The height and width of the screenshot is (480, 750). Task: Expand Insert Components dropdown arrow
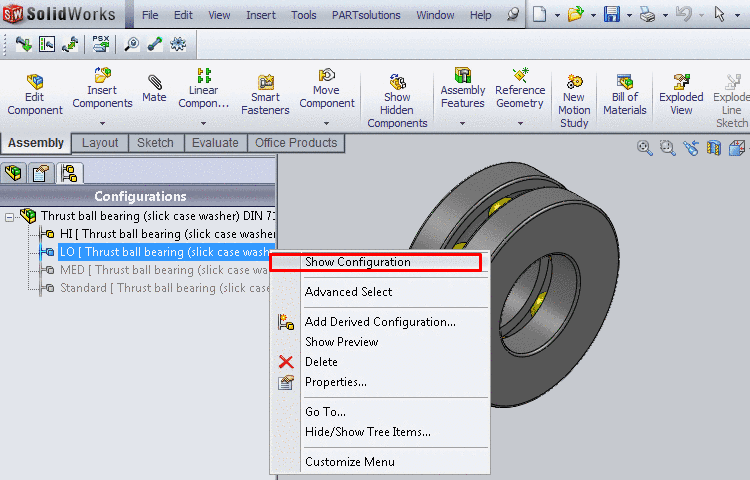click(x=102, y=123)
